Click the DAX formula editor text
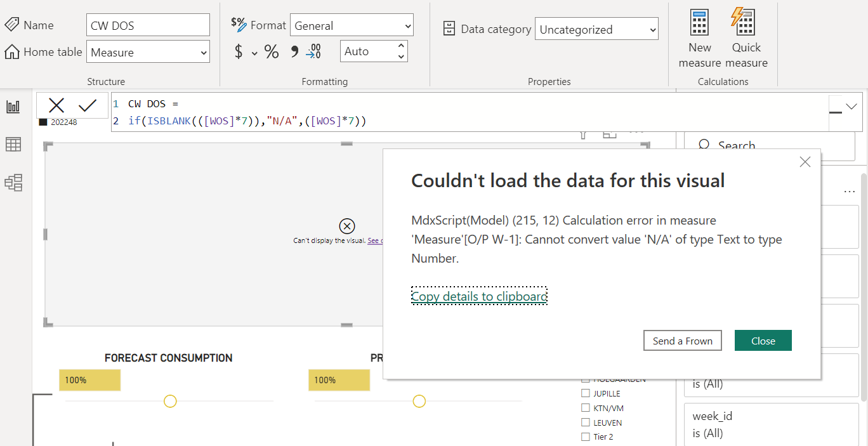The width and height of the screenshot is (868, 446). [x=247, y=121]
